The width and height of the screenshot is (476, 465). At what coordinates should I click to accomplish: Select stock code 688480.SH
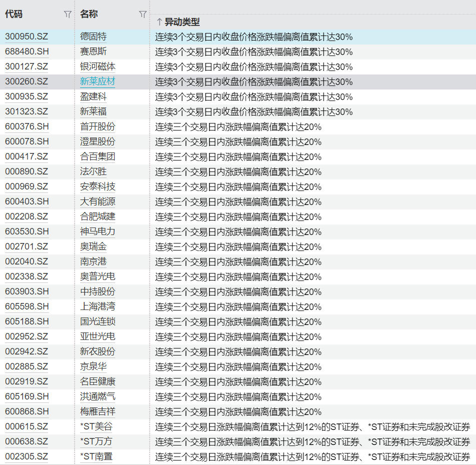(x=27, y=51)
